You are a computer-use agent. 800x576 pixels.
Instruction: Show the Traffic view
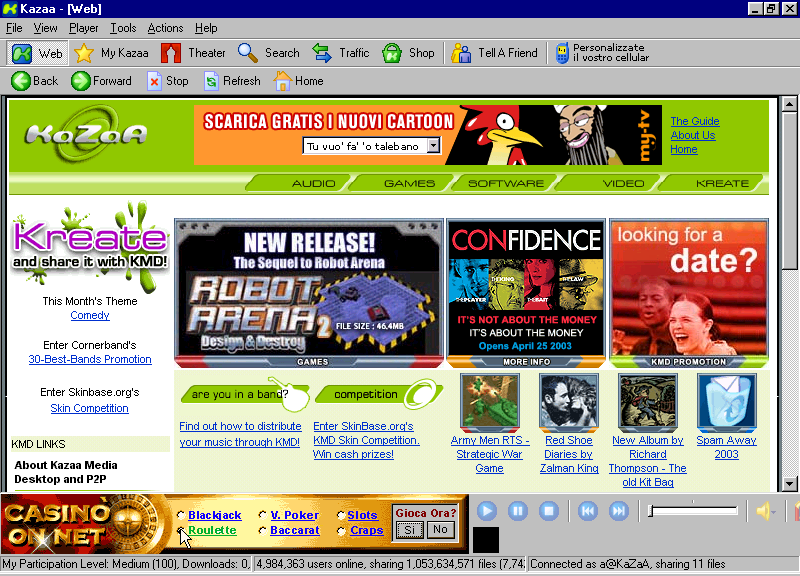point(340,53)
